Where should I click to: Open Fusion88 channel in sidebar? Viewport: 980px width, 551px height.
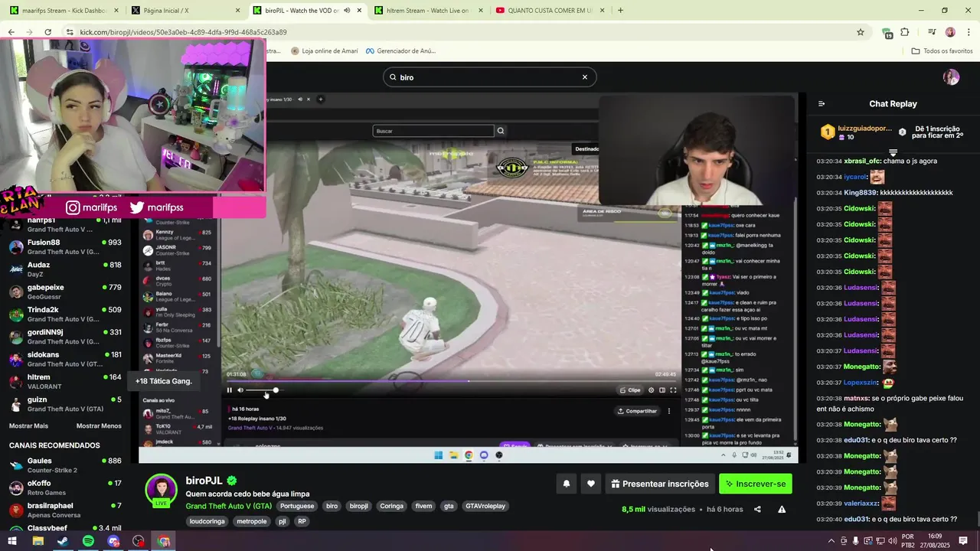pos(64,247)
